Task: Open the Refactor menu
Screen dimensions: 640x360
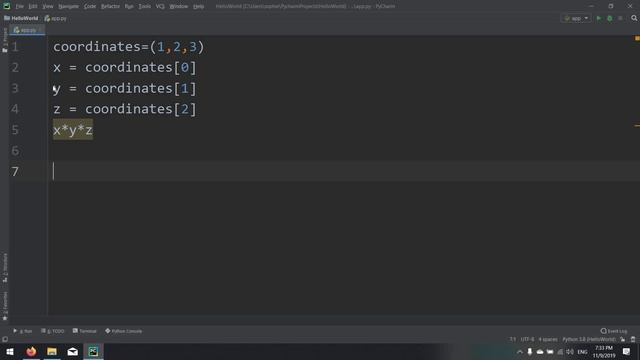Action: 110,7
